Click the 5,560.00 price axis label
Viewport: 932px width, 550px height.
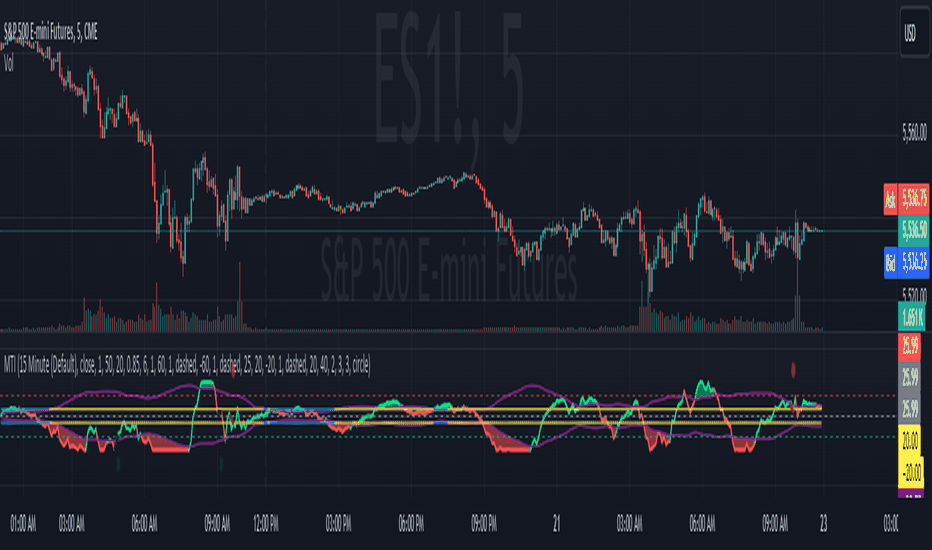click(914, 133)
